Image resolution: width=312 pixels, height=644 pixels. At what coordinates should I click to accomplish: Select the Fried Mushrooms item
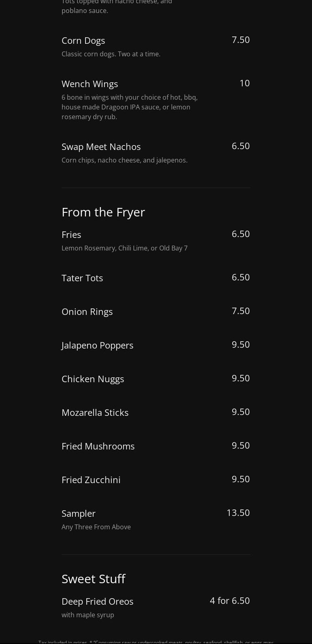98,446
